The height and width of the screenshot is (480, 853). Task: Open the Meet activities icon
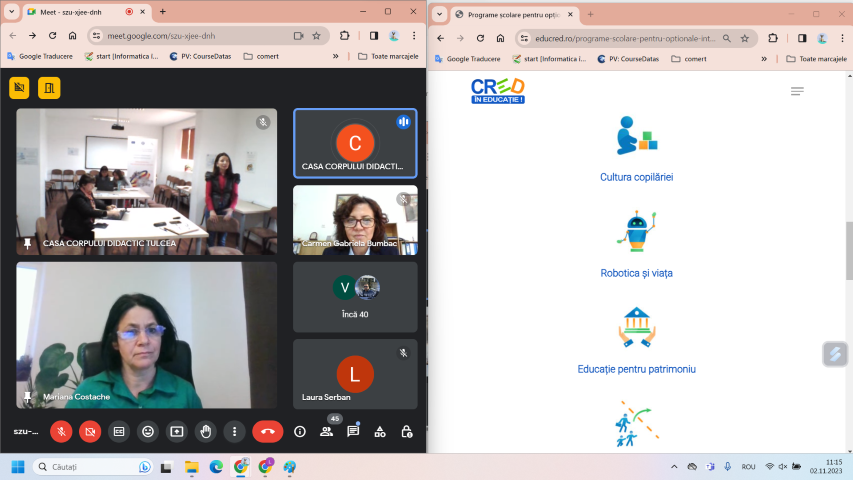(x=380, y=432)
